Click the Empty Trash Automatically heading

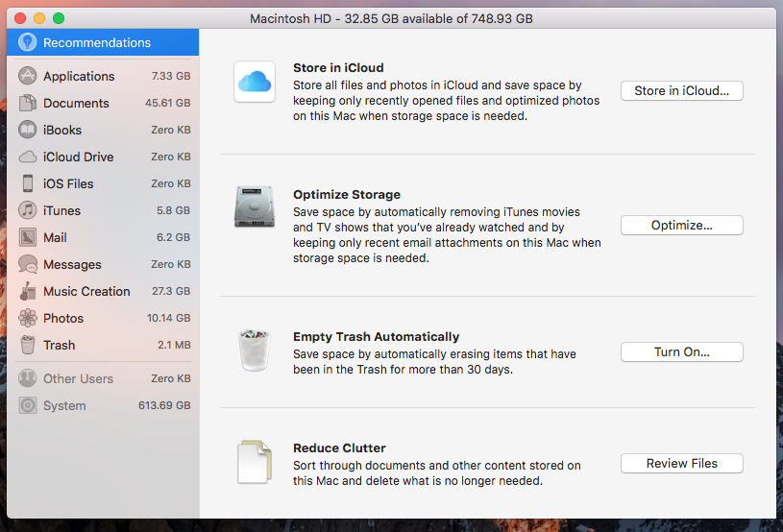pos(376,337)
